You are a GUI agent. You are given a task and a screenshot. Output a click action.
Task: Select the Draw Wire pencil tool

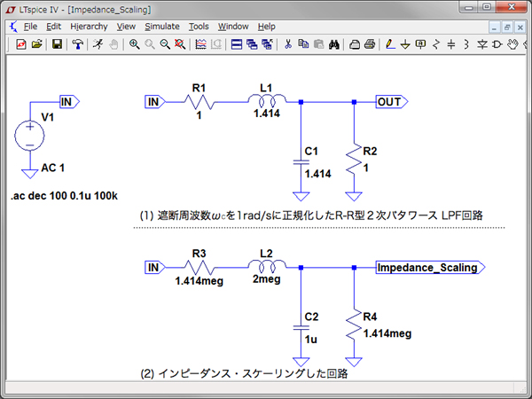coord(390,44)
